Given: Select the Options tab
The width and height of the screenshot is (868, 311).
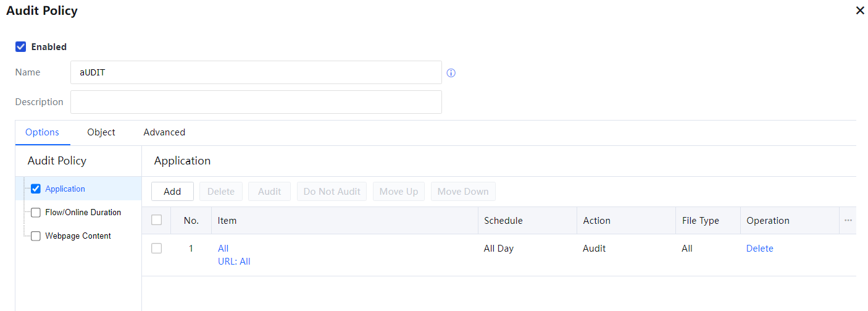Looking at the screenshot, I should click(42, 132).
